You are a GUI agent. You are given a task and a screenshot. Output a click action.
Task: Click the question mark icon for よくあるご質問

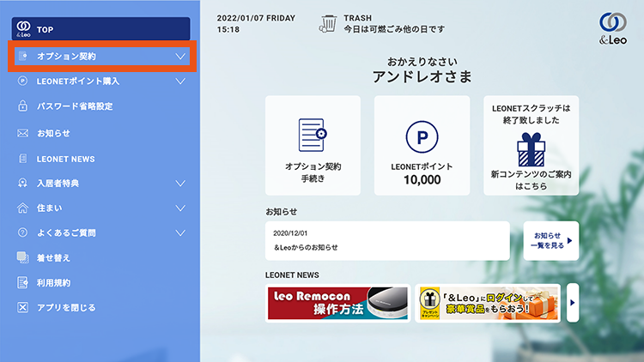(x=22, y=232)
